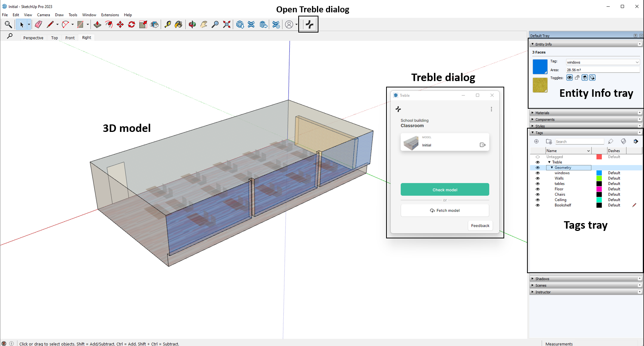Choose the Paint Bucket tool

(x=179, y=25)
